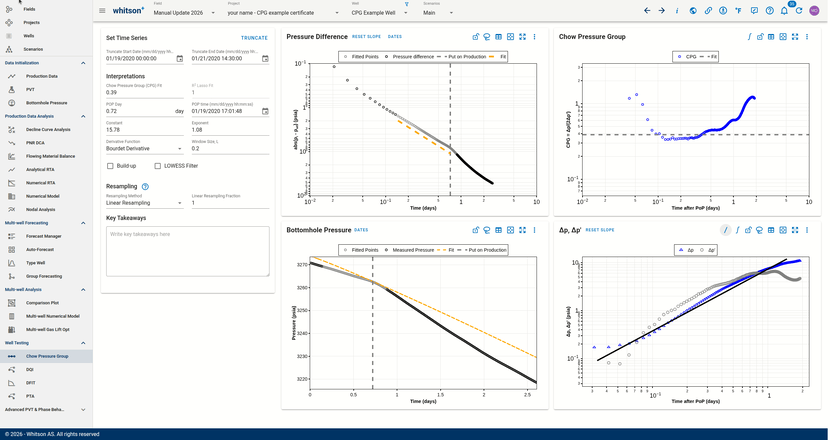Show table view for Pressure Difference plot
Image resolution: width=830 pixels, height=440 pixels.
click(x=499, y=37)
